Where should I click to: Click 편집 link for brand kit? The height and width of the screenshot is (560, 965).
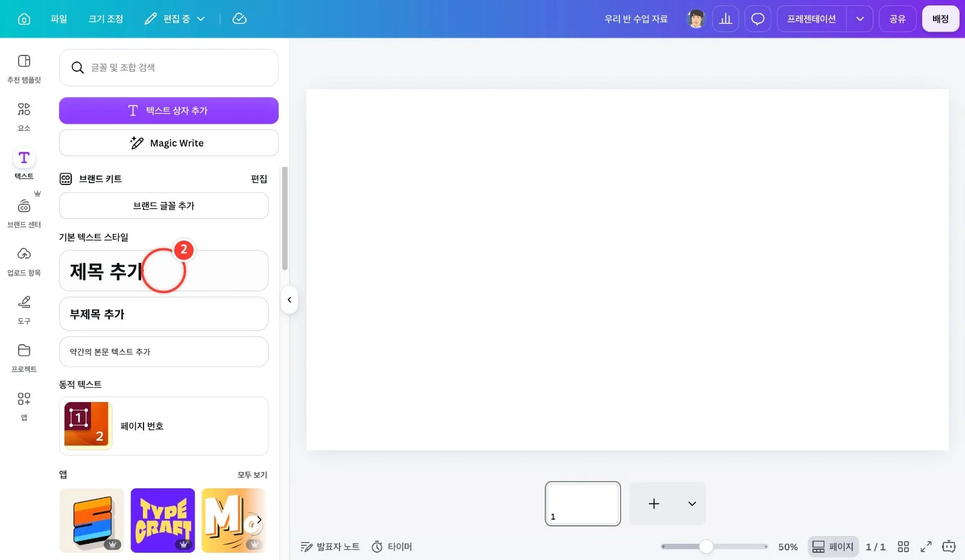click(259, 179)
